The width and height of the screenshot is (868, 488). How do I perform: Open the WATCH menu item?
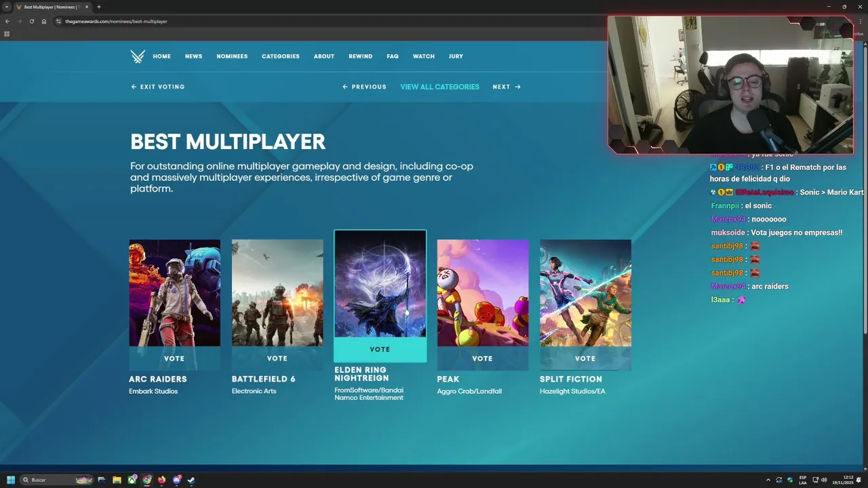tap(424, 56)
